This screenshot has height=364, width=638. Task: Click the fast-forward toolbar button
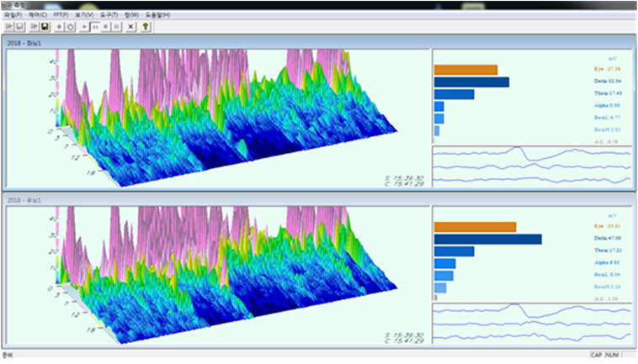coord(95,27)
